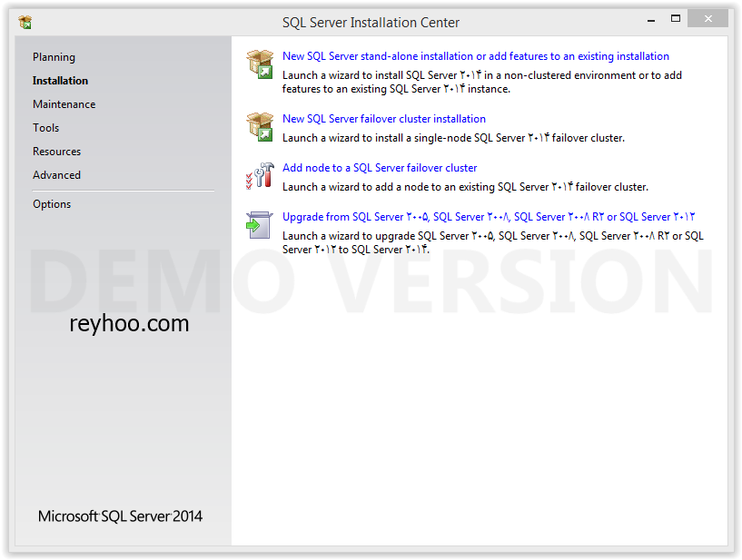
Task: Click the Add node hammer and wrench icon
Action: coord(260,176)
